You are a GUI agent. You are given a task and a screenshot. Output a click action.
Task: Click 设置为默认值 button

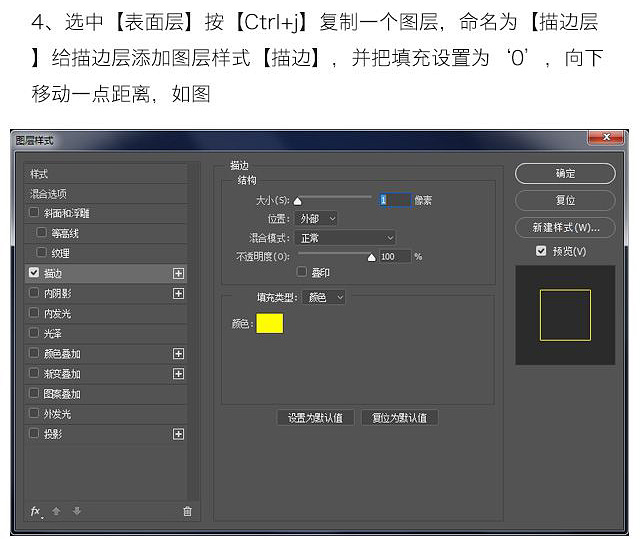coord(315,418)
